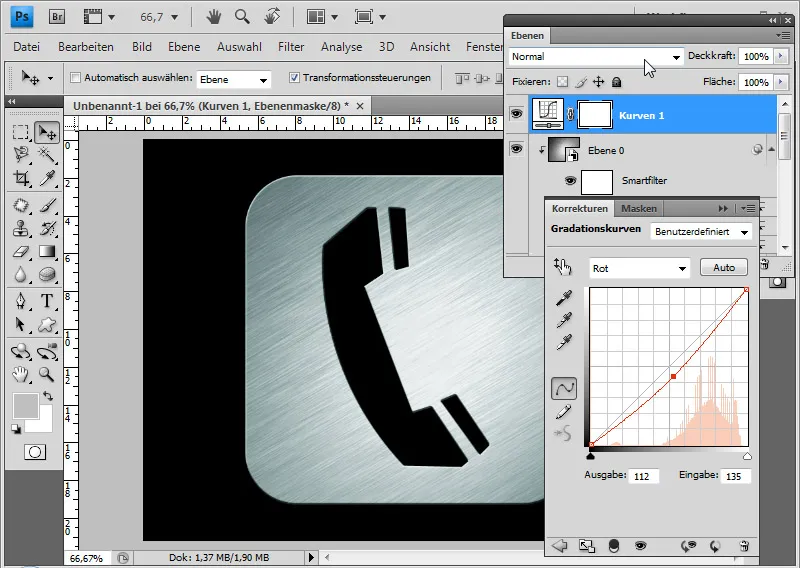This screenshot has height=568, width=800.
Task: Select the Custom Shape tool
Action: click(47, 325)
